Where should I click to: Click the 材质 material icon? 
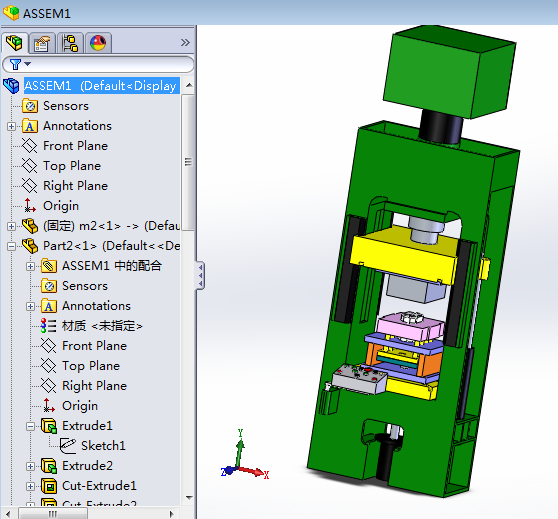tap(48, 326)
